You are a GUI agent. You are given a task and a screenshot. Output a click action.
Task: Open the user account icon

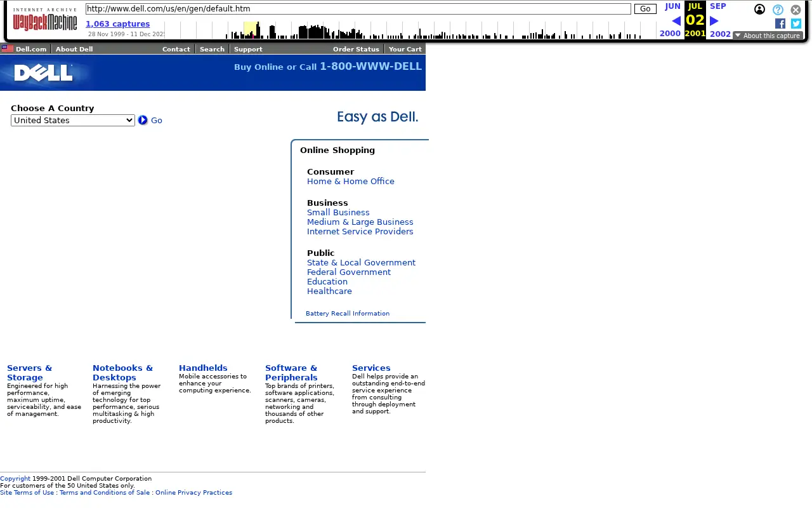coord(759,10)
